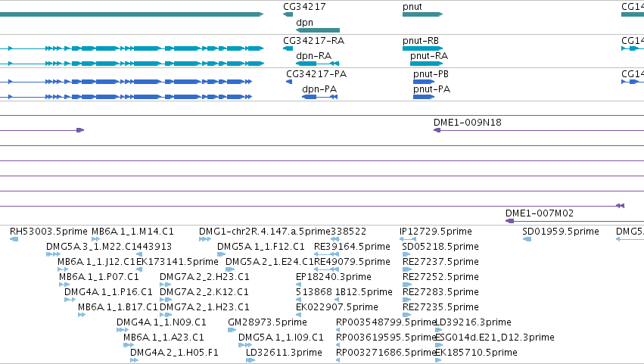Select the LD39216.3prime EST label
Screen dimensions: 644x364
(473, 322)
